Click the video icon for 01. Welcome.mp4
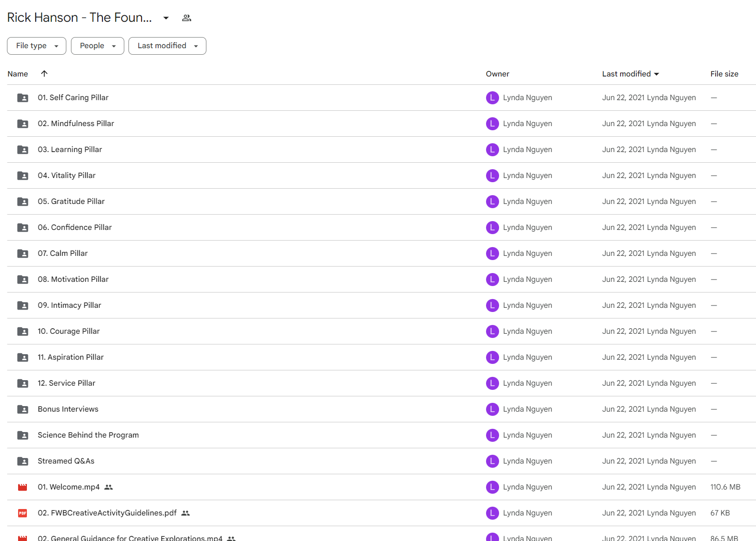 [x=23, y=487]
